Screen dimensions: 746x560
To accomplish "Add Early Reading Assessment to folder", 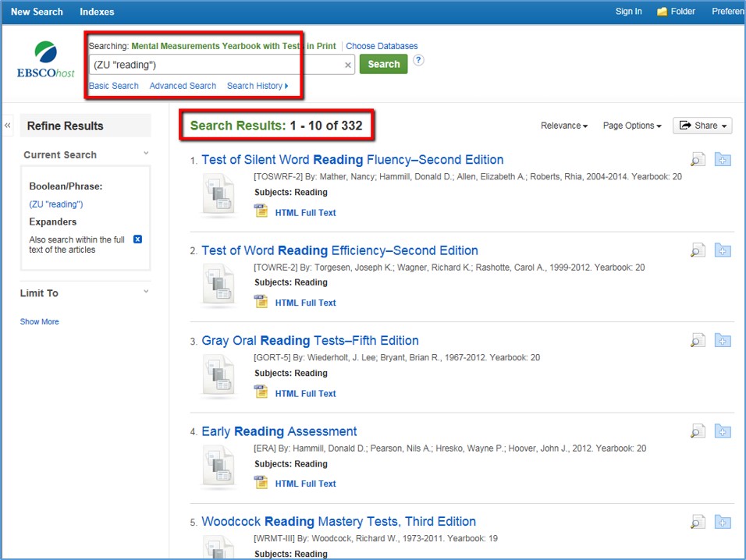I will click(723, 431).
